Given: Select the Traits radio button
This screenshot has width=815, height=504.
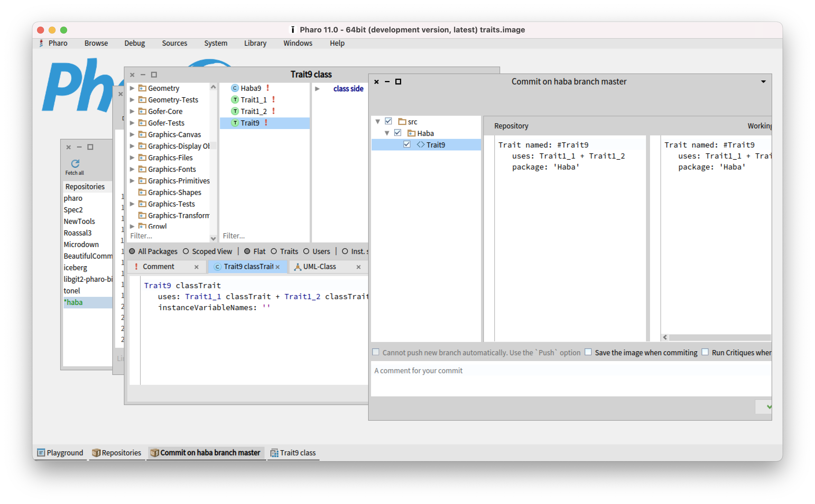Looking at the screenshot, I should [x=274, y=251].
